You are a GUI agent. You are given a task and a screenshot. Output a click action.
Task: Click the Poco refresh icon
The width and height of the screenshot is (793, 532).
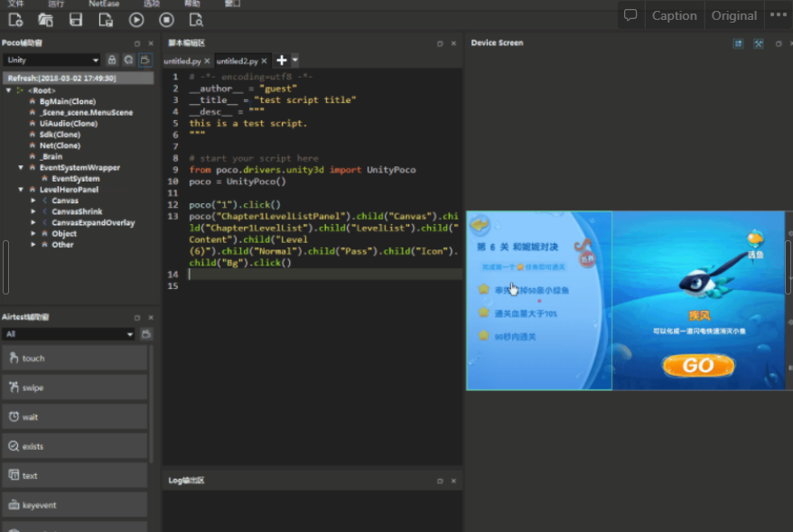[129, 60]
